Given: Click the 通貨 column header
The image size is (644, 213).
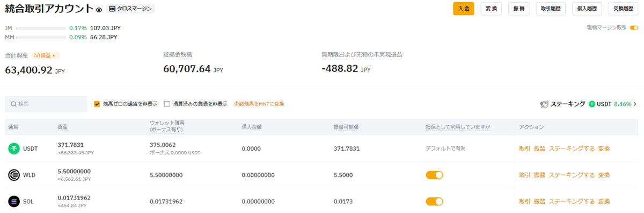Looking at the screenshot, I should 13,127.
